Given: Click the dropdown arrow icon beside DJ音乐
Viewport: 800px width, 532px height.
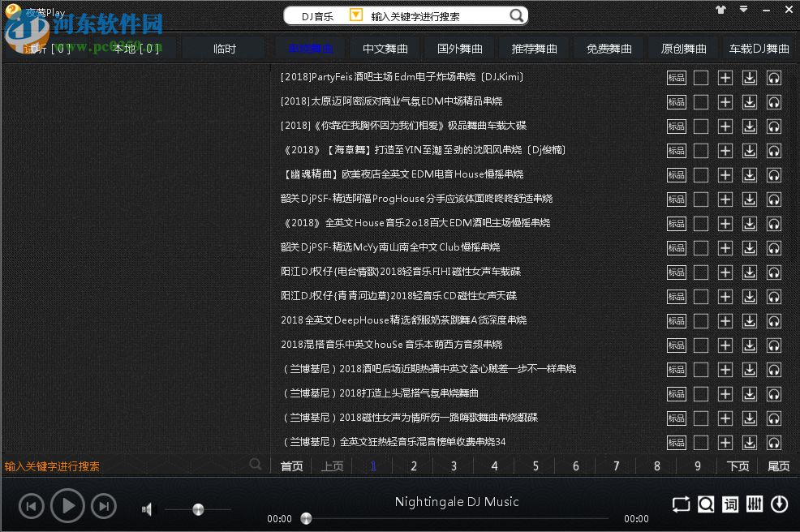Looking at the screenshot, I should (355, 15).
